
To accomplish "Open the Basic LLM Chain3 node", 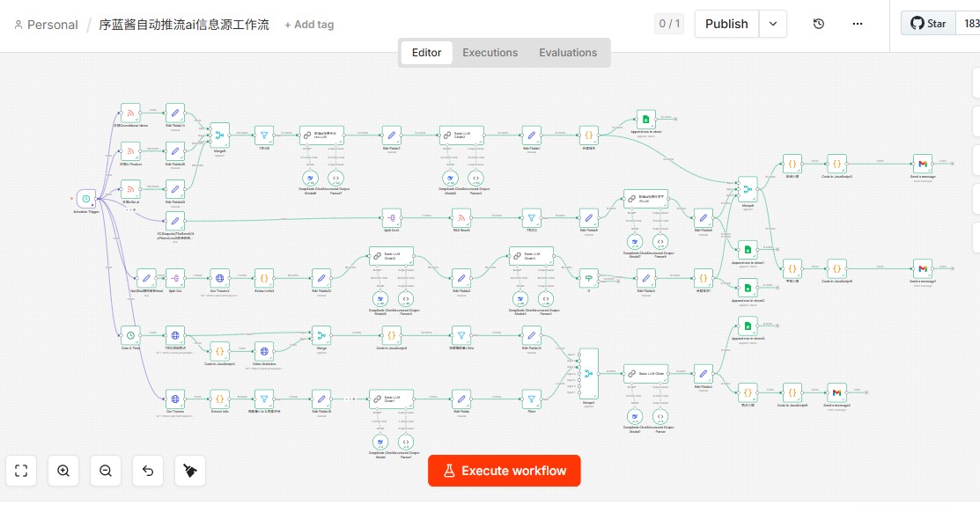I will [x=393, y=256].
